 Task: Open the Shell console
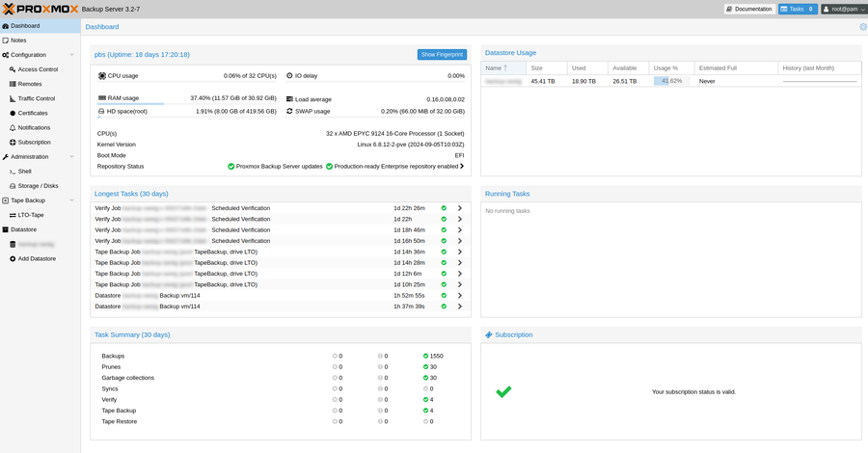pos(24,171)
